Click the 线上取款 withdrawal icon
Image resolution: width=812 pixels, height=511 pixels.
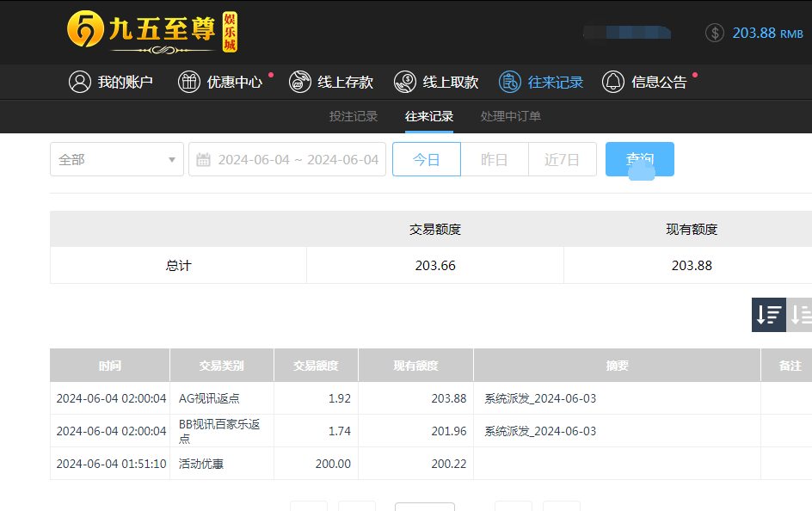tap(405, 82)
